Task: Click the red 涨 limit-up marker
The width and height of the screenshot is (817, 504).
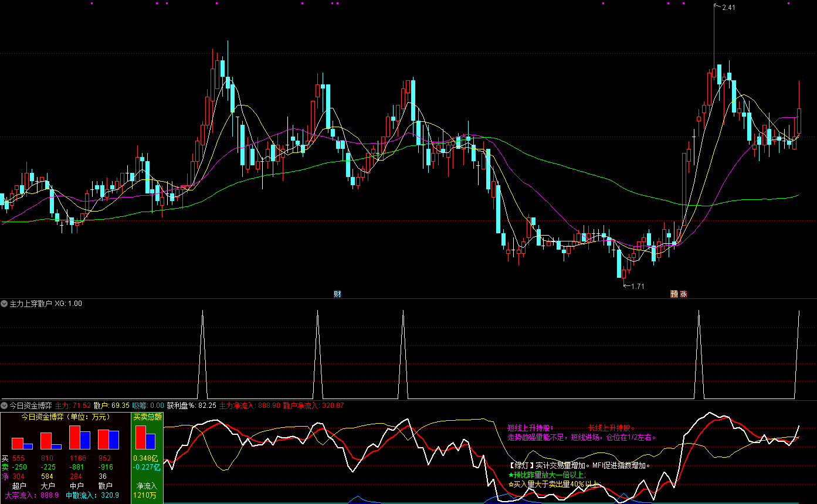Action: [683, 294]
